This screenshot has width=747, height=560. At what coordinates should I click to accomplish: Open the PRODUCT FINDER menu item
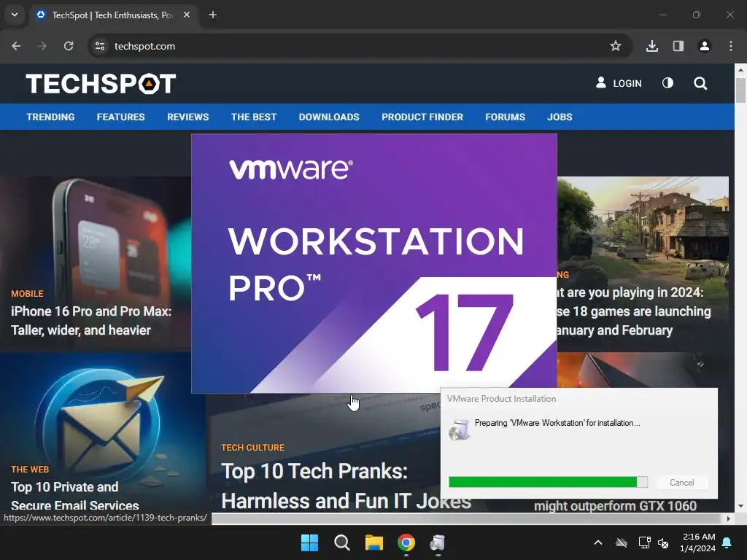pos(422,117)
